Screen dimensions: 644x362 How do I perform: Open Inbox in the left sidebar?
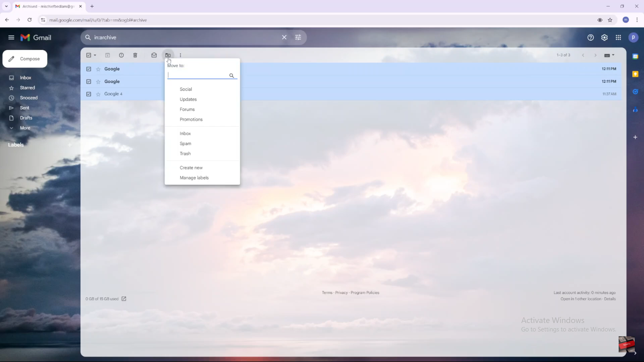25,78
